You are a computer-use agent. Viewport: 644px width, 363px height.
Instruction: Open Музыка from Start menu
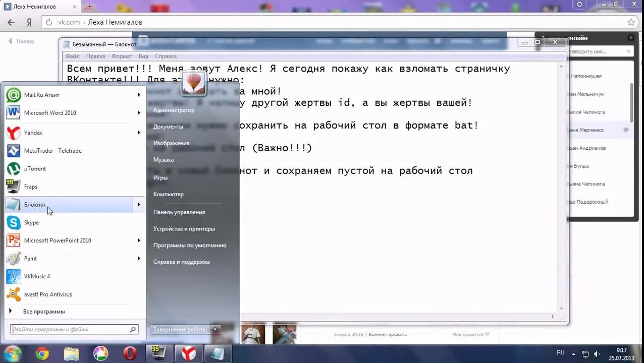[x=164, y=160]
